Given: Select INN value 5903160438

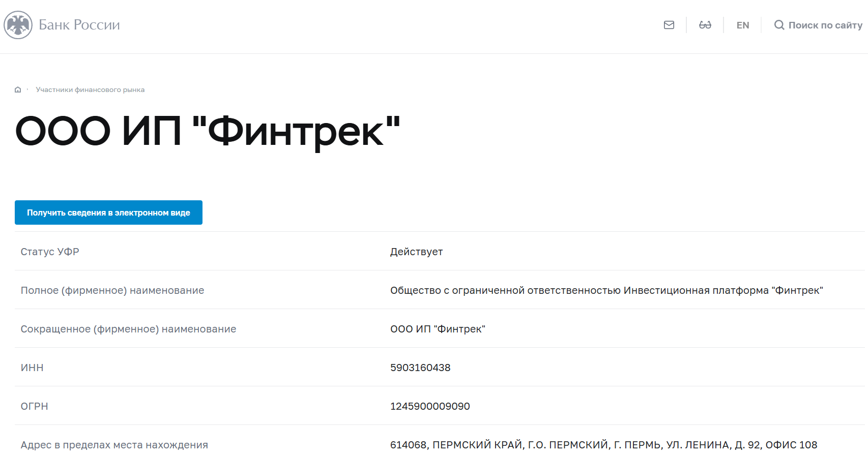Looking at the screenshot, I should pos(420,368).
